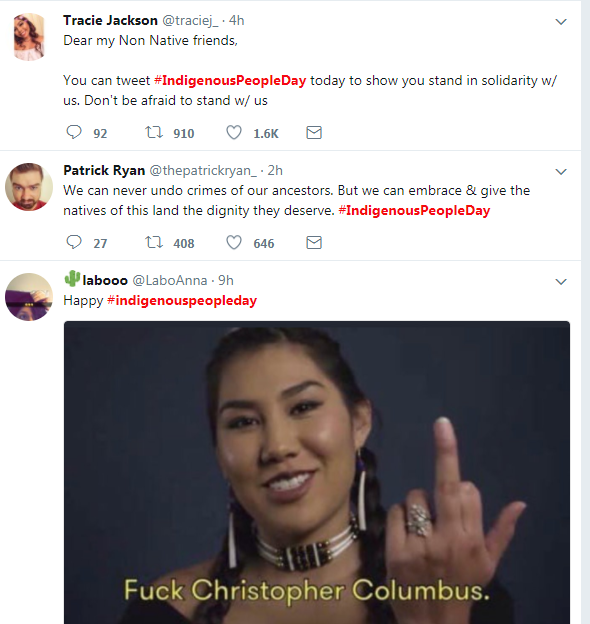Retweet Patrick Ryan's tweet
Viewport: 590px width, 624px height.
tap(154, 242)
